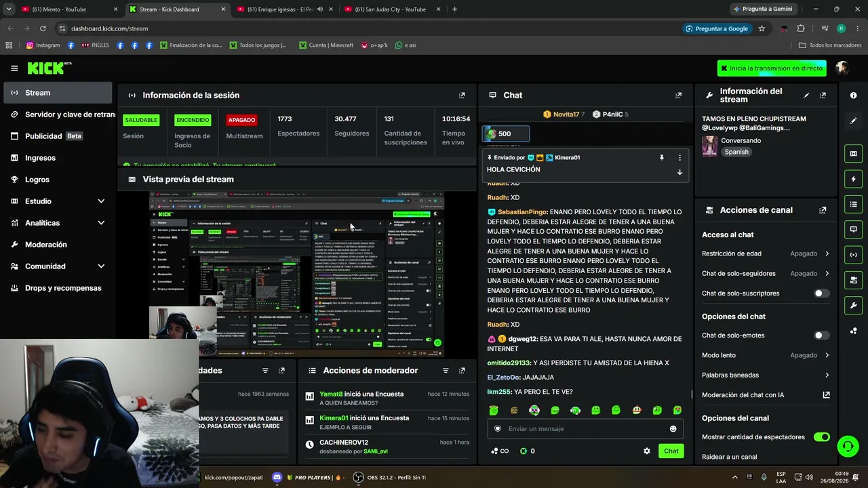Open Discord from the taskbar

coord(277,477)
